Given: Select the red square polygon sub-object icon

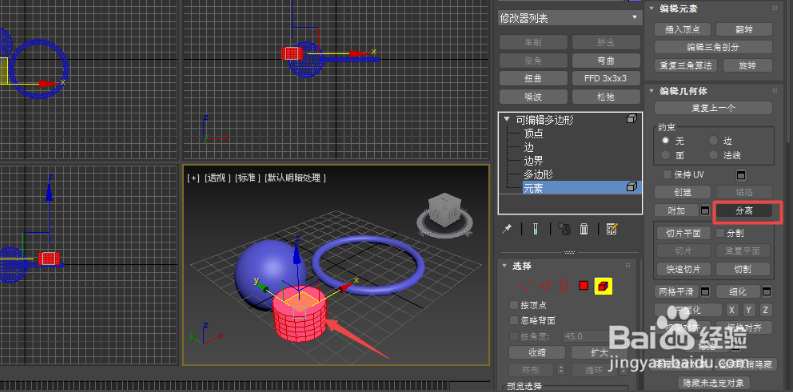Looking at the screenshot, I should pos(583,286).
